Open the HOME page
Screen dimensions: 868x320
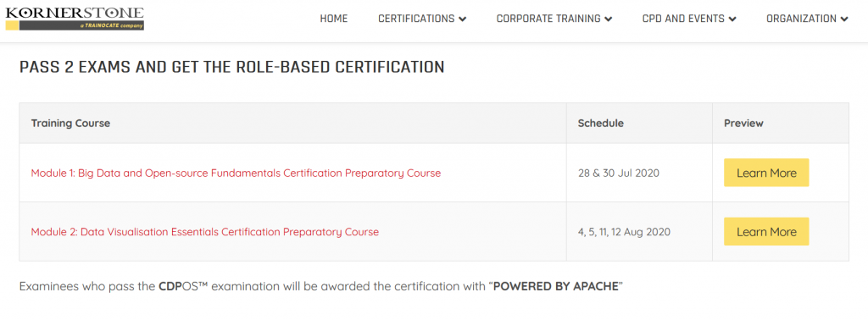pyautogui.click(x=334, y=19)
